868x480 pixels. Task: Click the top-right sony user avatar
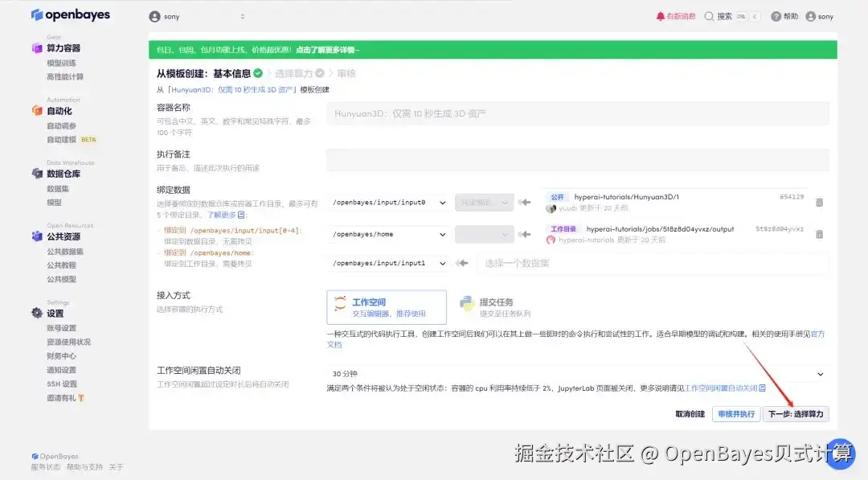point(810,17)
